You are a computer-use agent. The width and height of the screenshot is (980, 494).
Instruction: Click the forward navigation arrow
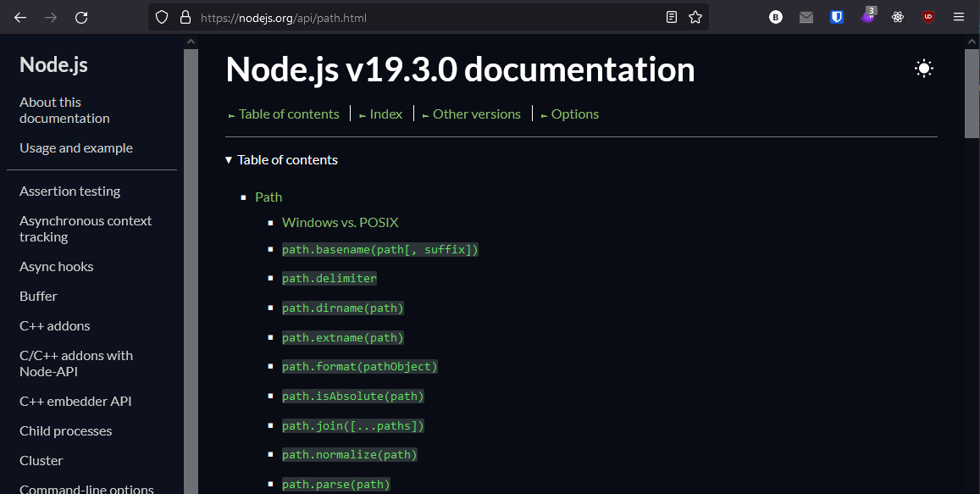point(51,18)
